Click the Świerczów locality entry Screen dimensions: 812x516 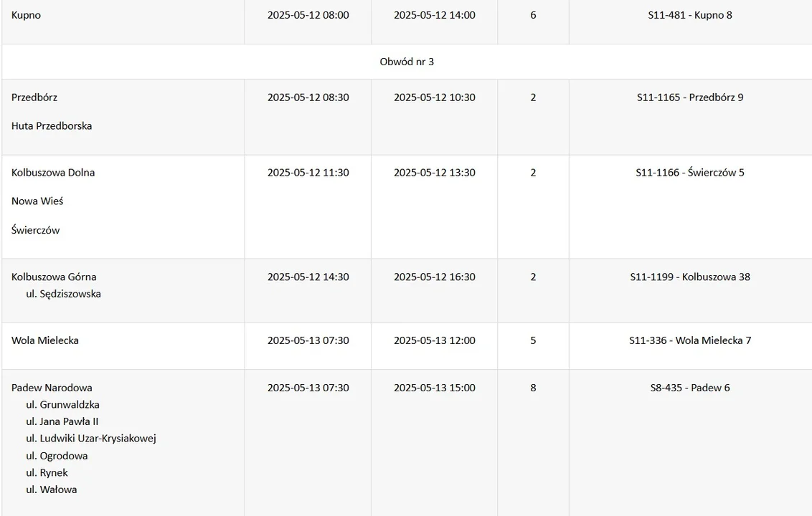(x=35, y=230)
